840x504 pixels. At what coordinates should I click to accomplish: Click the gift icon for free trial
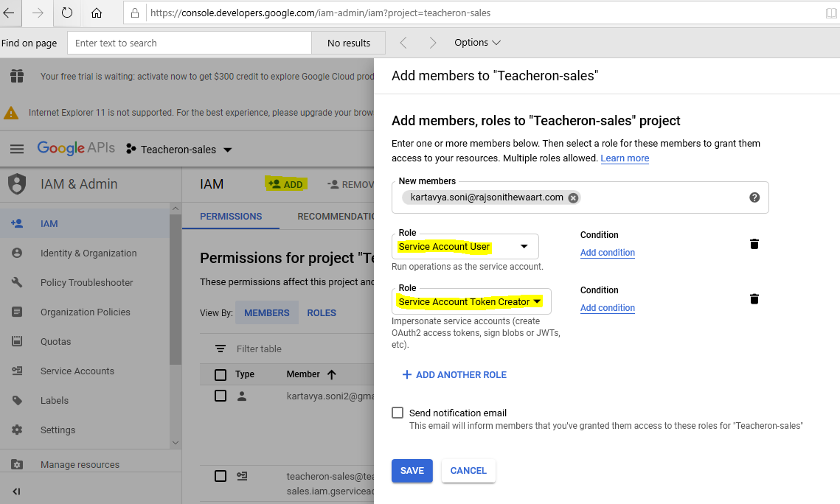tap(17, 76)
